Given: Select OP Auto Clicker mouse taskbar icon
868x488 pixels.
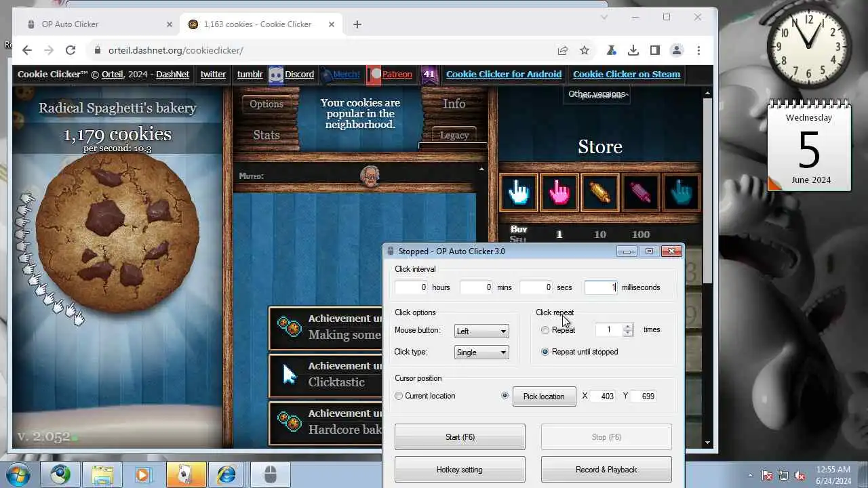Looking at the screenshot, I should coord(271,474).
